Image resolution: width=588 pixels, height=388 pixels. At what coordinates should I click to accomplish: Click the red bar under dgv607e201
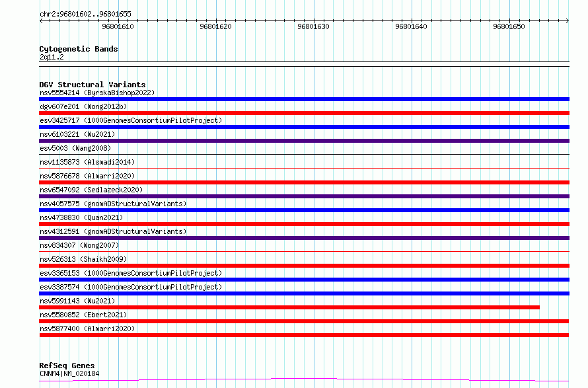point(304,113)
